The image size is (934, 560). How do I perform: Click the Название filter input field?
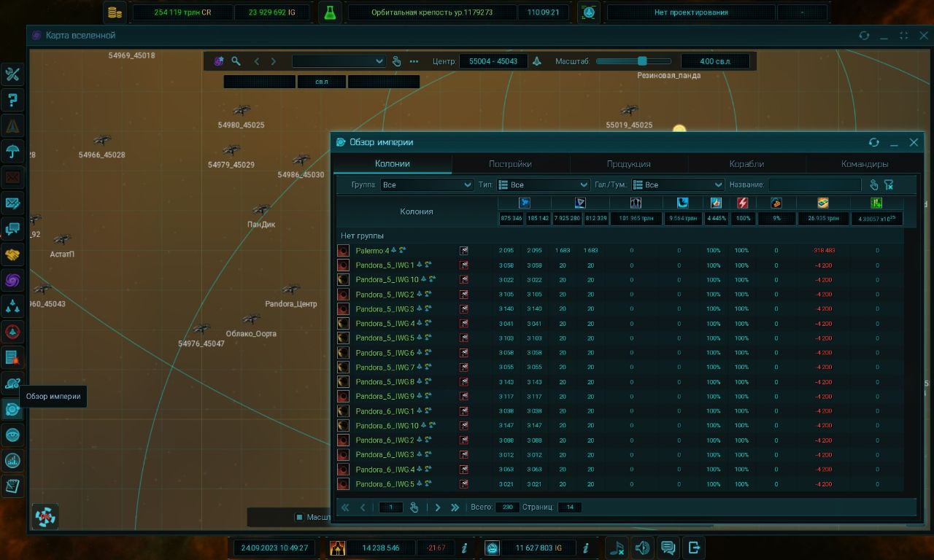pyautogui.click(x=814, y=185)
